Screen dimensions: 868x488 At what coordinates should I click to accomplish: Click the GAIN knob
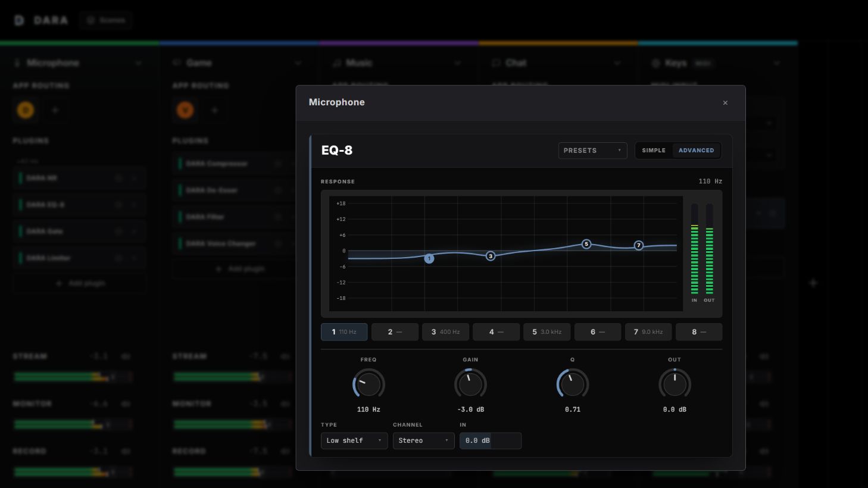tap(470, 384)
